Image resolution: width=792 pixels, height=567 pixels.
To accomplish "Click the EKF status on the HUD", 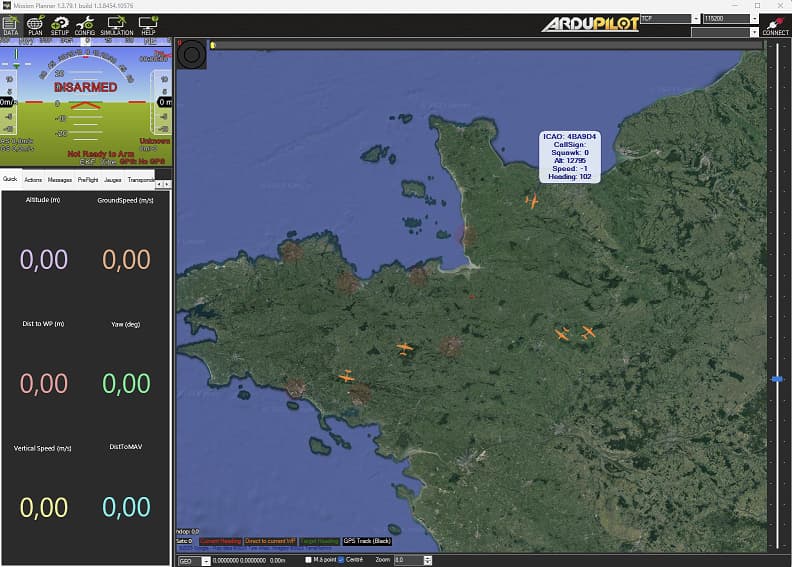I will 87,162.
